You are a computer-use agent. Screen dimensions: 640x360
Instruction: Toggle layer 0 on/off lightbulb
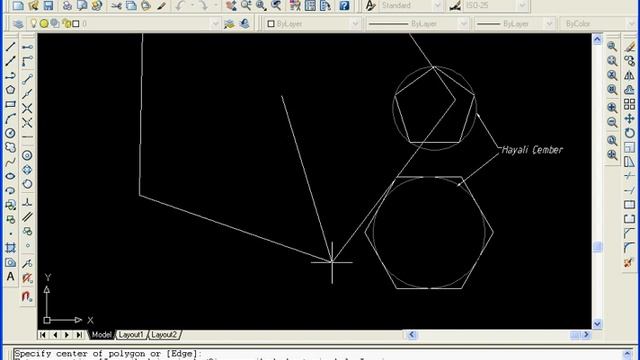point(33,24)
